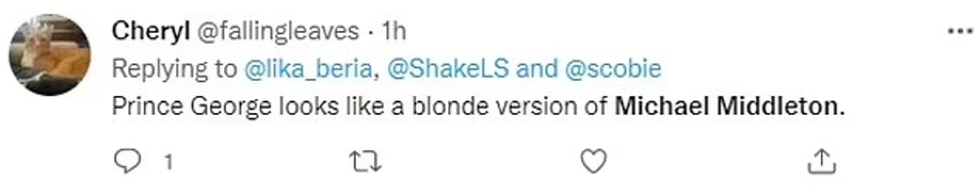Like the tweet with the heart icon

[x=593, y=162]
